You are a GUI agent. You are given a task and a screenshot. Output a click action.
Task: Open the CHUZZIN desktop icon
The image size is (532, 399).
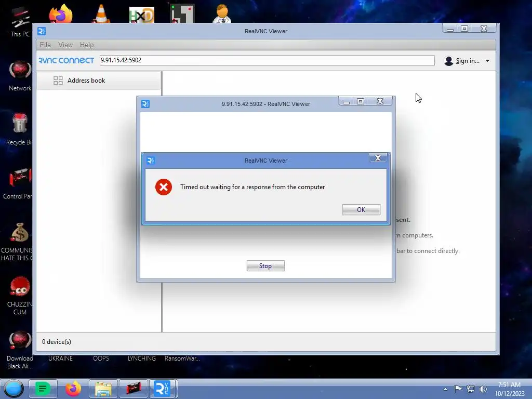20,296
